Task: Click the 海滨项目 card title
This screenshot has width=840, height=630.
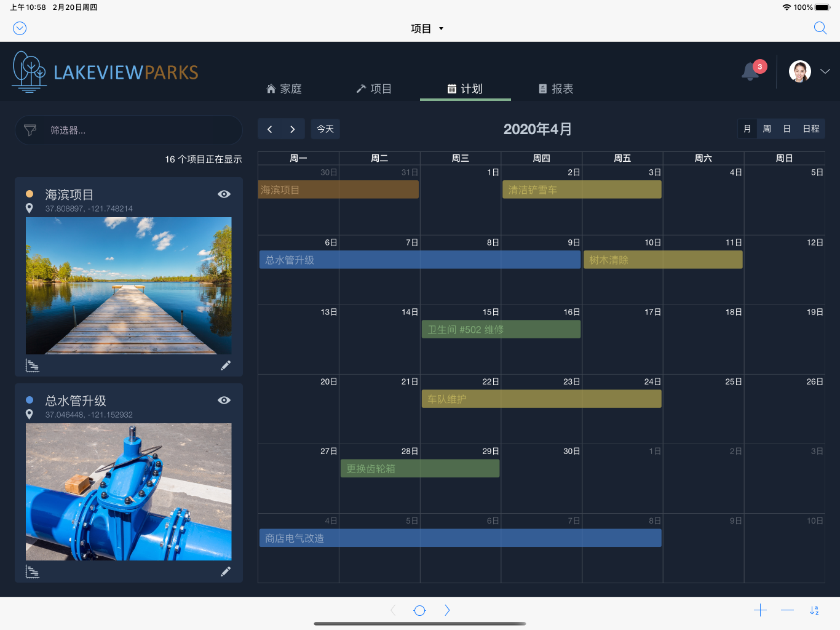Action: 69,194
